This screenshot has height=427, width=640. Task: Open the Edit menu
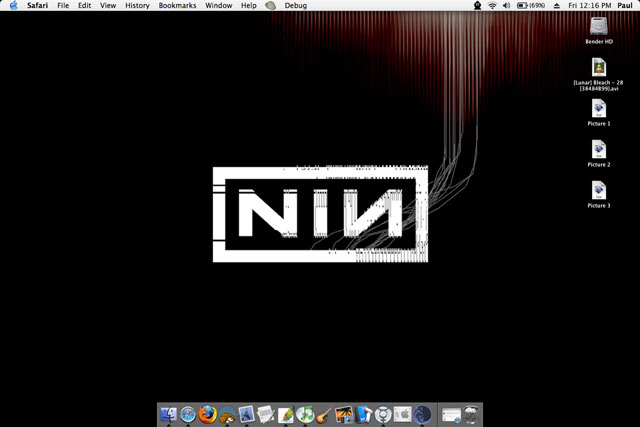pos(84,5)
